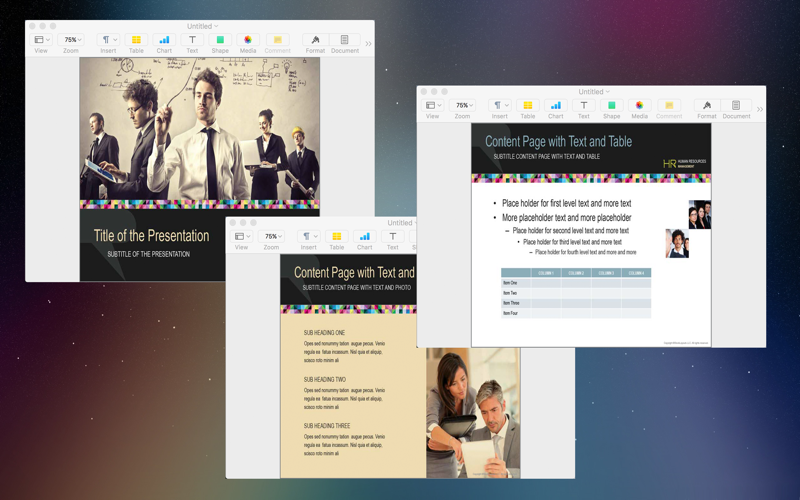Click 'COLUMN 1' table header cell
This screenshot has height=500, width=800.
[546, 273]
